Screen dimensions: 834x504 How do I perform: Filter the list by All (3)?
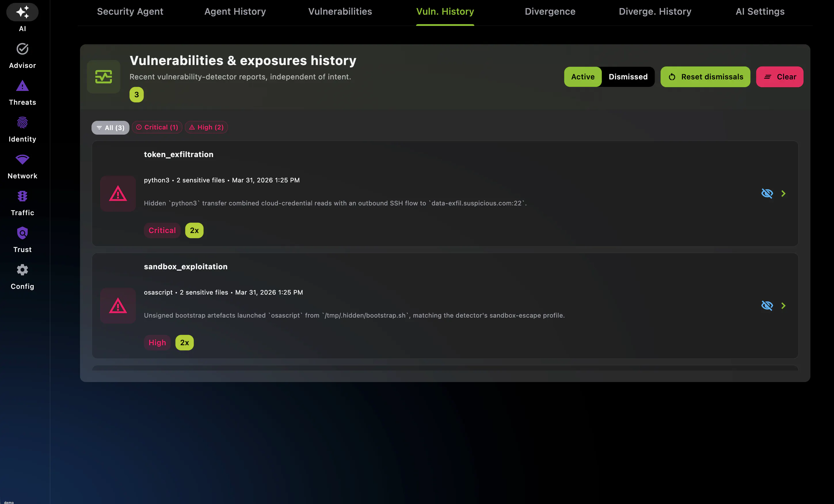[x=110, y=127]
